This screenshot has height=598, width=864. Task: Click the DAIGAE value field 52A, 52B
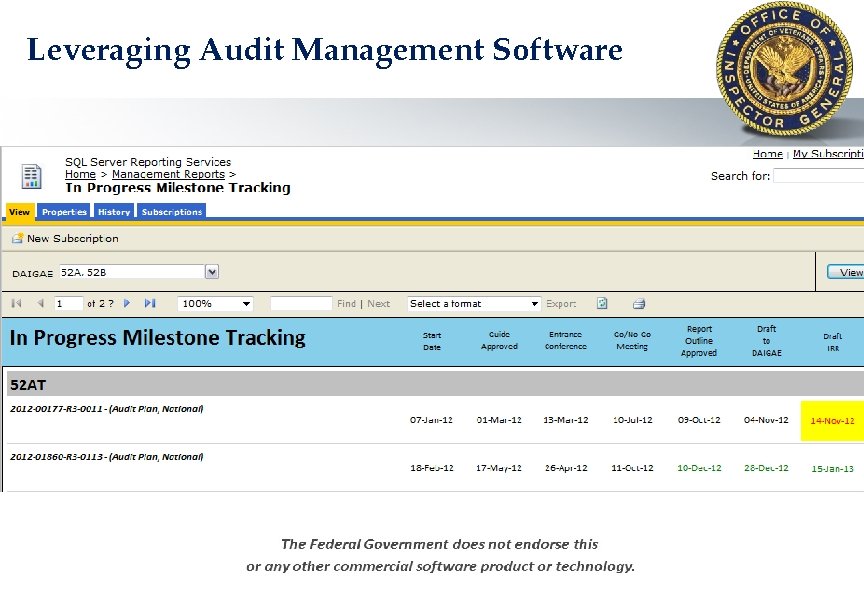click(132, 272)
